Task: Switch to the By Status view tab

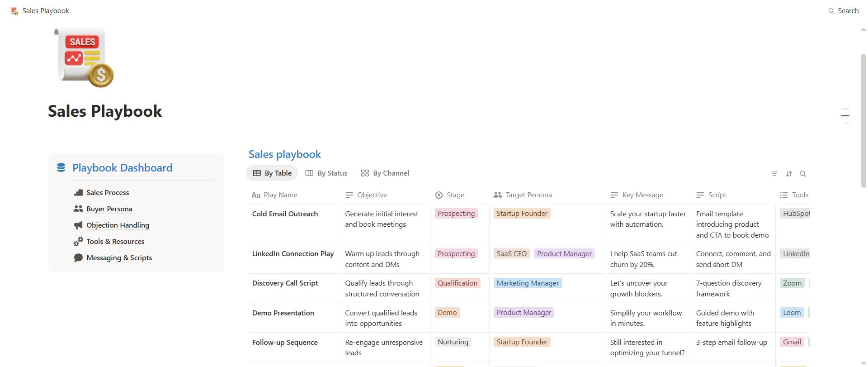Action: (x=326, y=173)
